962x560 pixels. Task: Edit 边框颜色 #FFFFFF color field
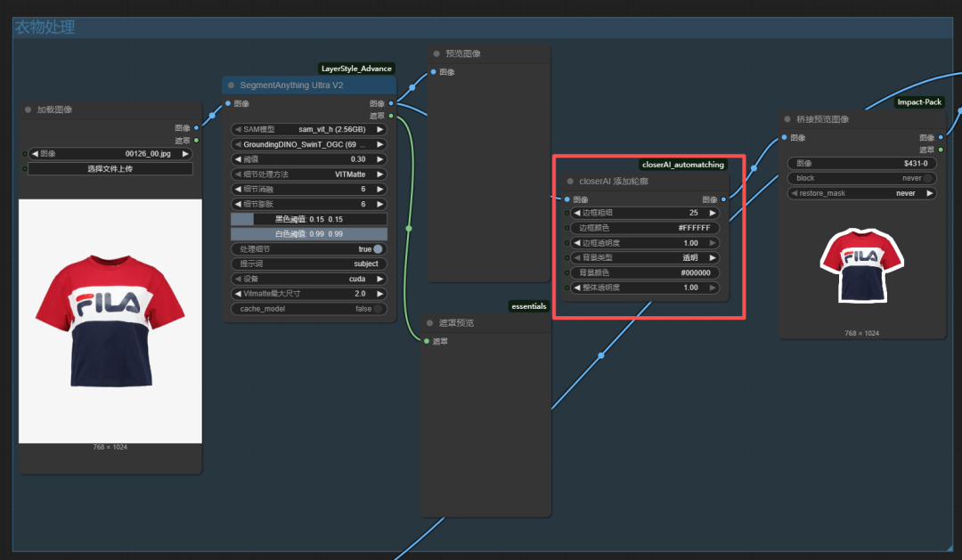(644, 228)
